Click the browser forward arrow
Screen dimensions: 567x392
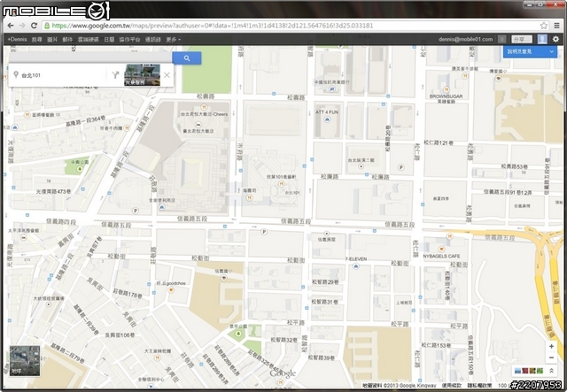tap(22, 26)
